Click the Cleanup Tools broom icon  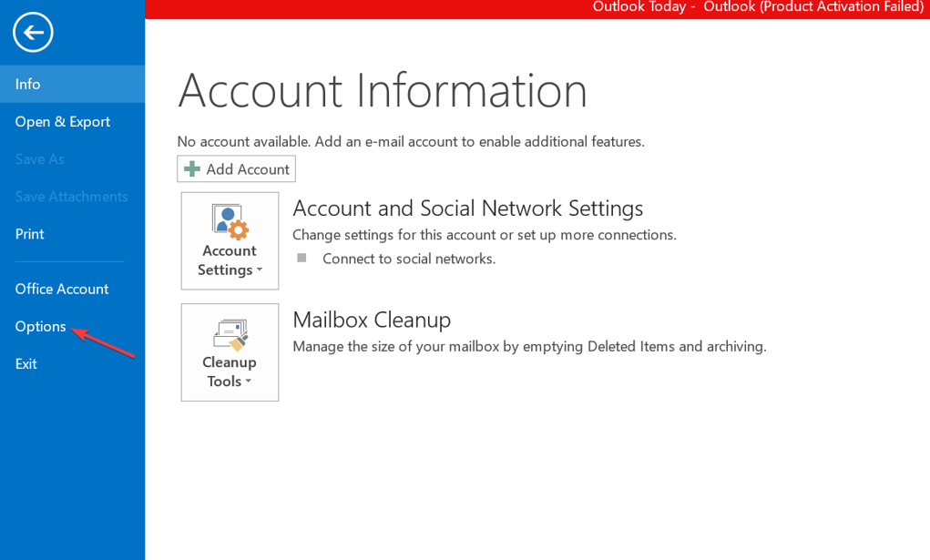[230, 334]
